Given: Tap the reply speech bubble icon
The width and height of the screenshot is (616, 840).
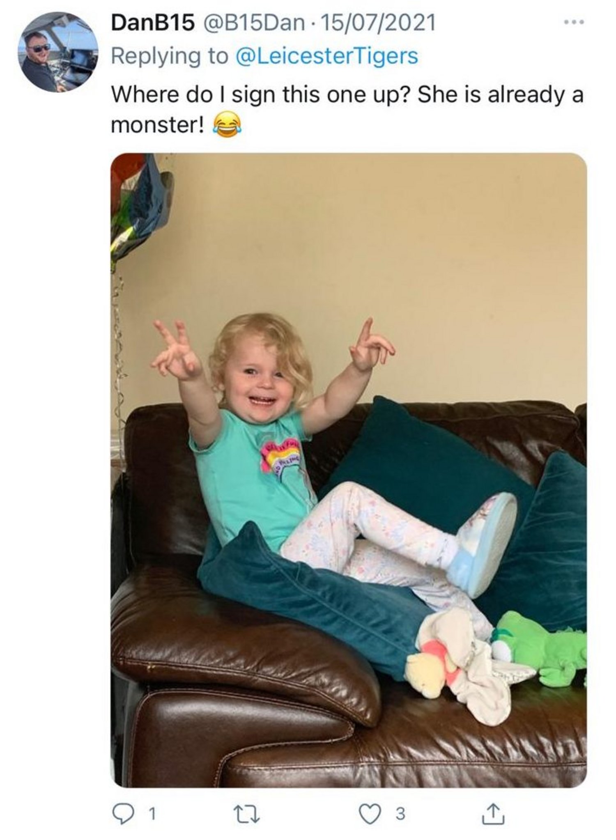Looking at the screenshot, I should (x=122, y=814).
